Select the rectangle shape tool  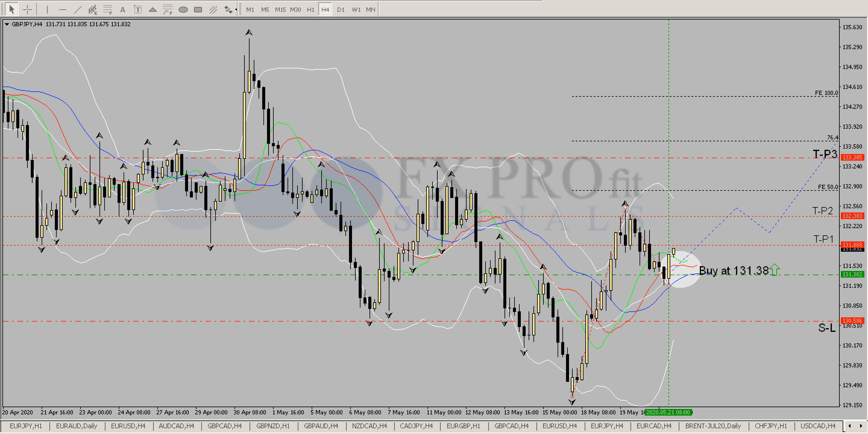tap(198, 9)
